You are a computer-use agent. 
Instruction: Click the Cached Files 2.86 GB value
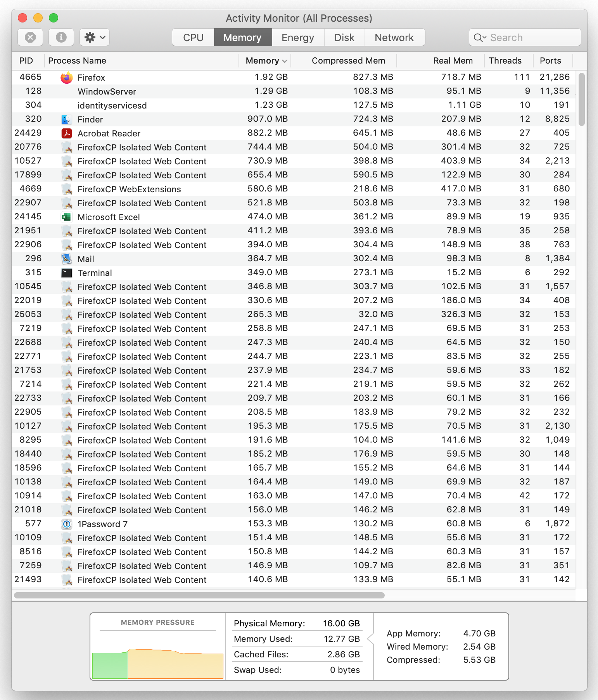coord(344,654)
